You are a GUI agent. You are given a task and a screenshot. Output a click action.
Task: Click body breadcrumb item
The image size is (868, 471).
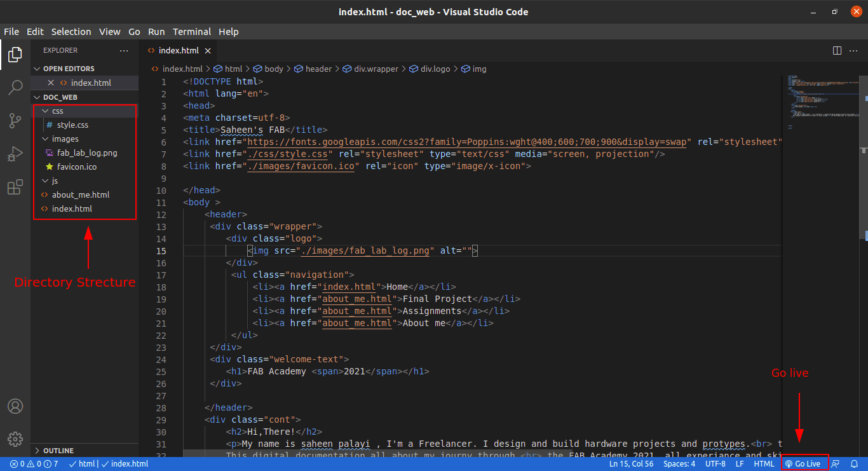[268, 69]
